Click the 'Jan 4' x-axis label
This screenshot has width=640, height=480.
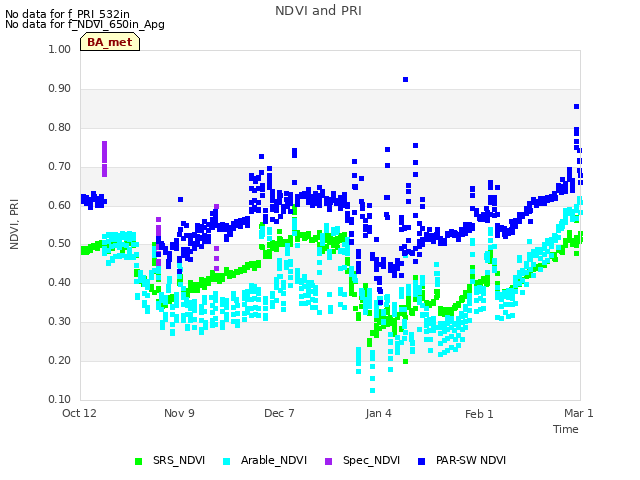tap(378, 413)
